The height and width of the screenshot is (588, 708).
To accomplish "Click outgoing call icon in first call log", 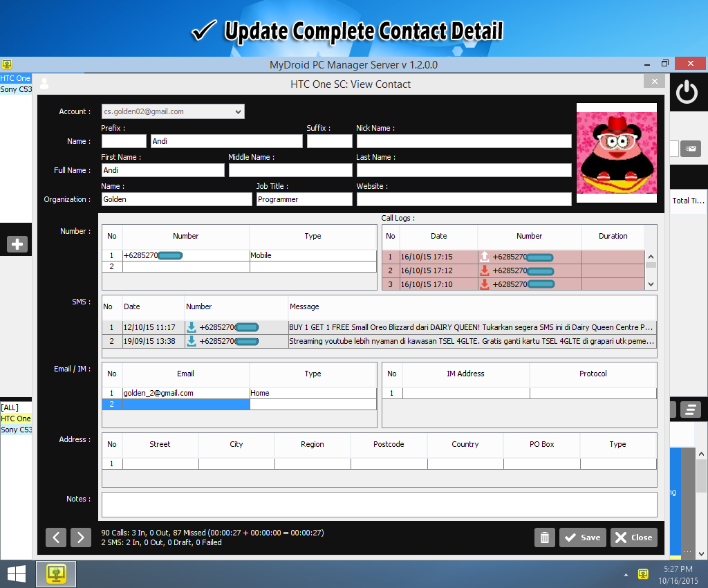I will 485,257.
